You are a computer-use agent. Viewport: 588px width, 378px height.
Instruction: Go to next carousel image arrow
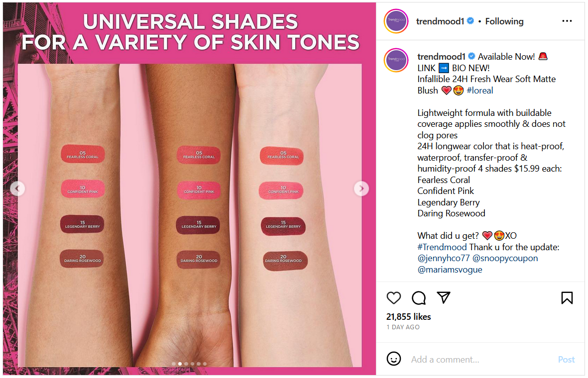click(x=361, y=189)
